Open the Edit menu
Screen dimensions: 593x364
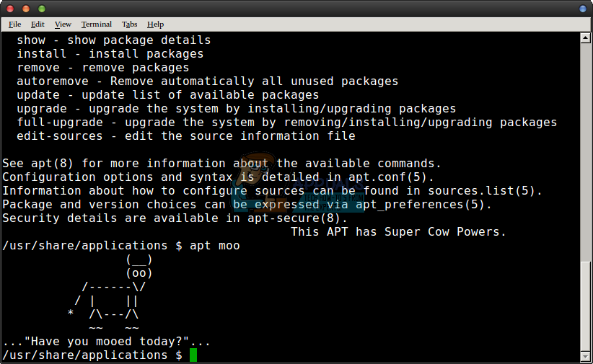click(x=38, y=25)
